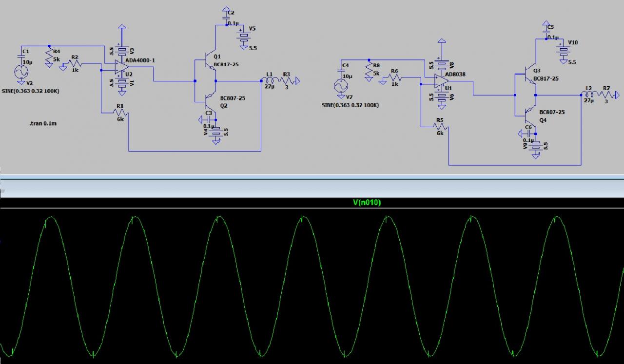
Task: Click the SINE text below source V7
Action: click(350, 105)
